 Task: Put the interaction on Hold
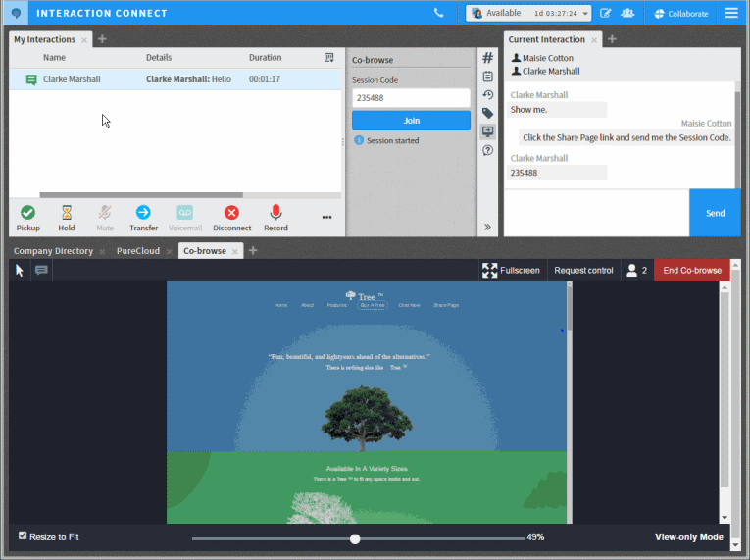[x=67, y=213]
